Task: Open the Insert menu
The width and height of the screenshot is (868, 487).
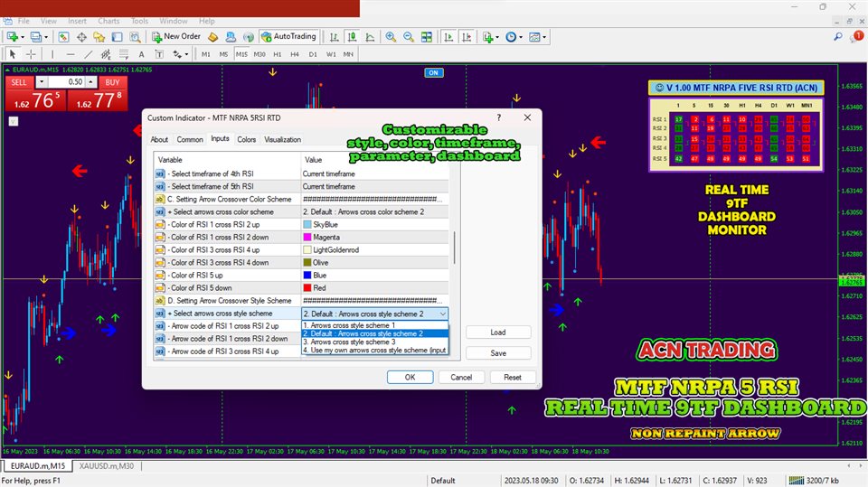Action: point(77,21)
